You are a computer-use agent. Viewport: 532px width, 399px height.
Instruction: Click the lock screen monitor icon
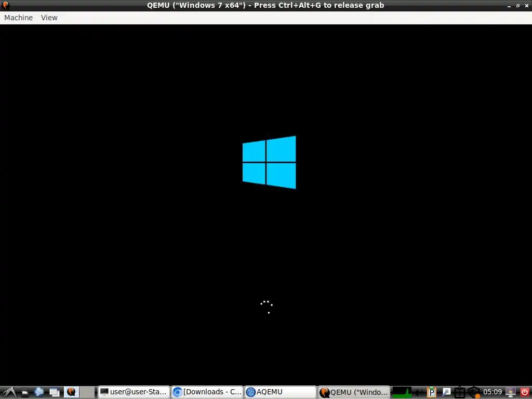pos(510,393)
